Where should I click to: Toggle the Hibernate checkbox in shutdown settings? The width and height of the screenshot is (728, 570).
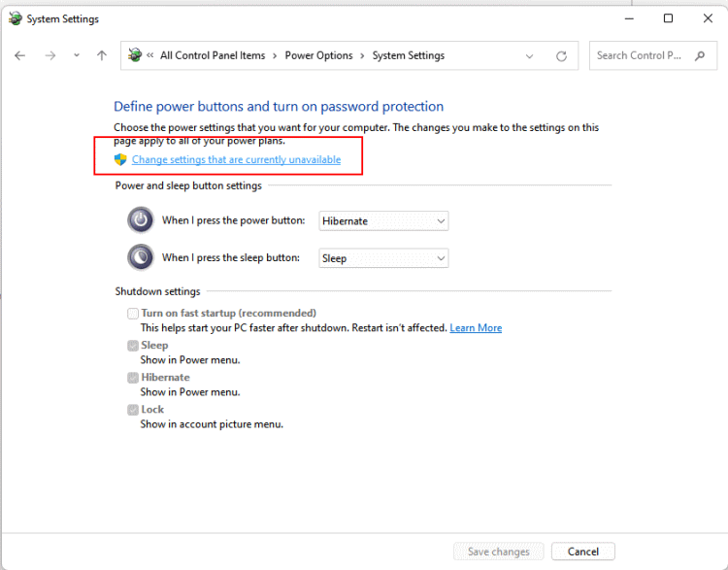[132, 378]
